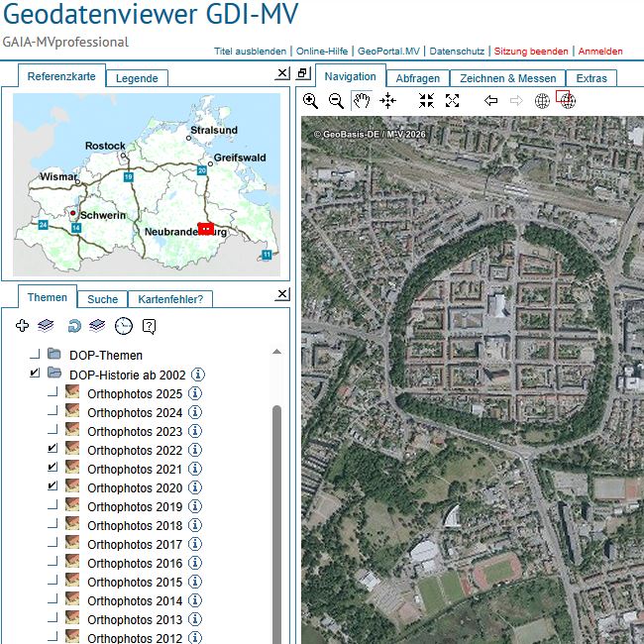The width and height of the screenshot is (644, 644).
Task: Click the layer stack icon beside plus
Action: [46, 326]
